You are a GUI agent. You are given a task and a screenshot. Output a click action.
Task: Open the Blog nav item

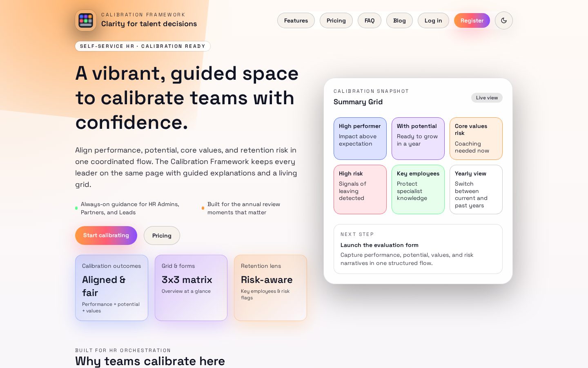[x=399, y=20]
